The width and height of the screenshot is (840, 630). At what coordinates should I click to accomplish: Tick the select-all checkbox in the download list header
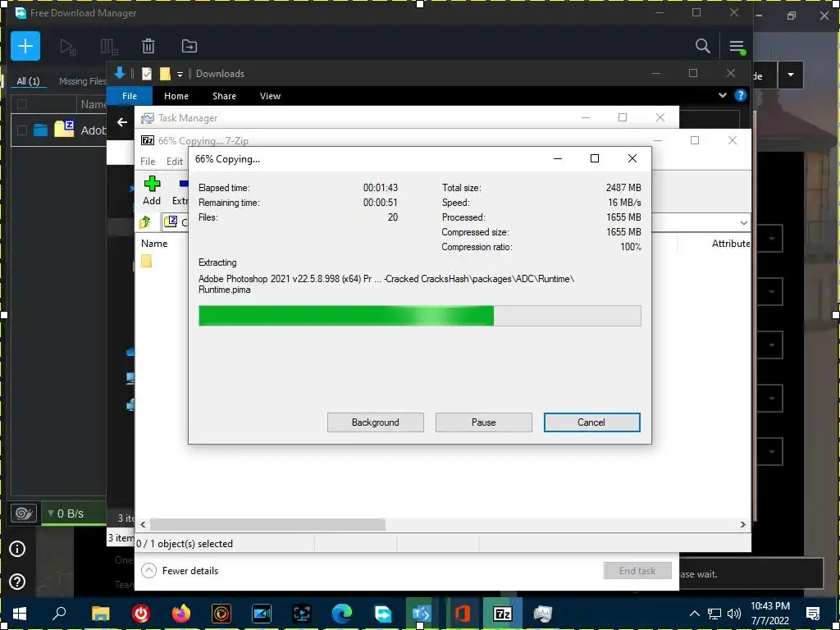tap(22, 104)
